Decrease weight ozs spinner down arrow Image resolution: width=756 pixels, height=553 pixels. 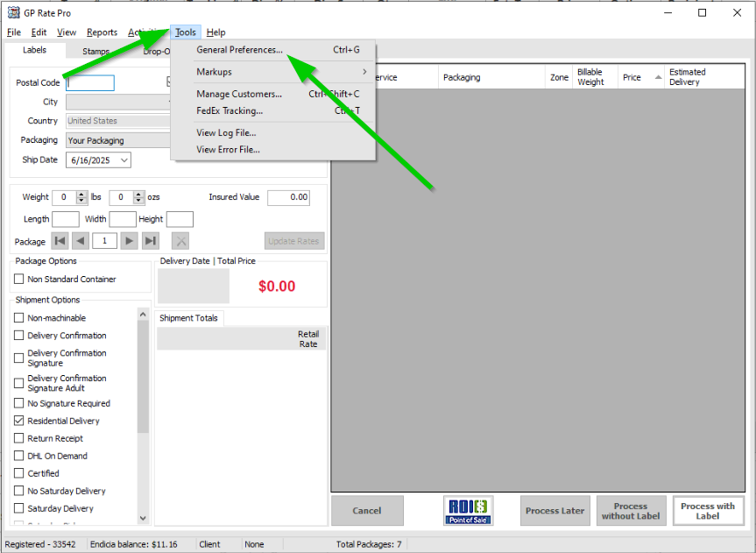pos(139,201)
